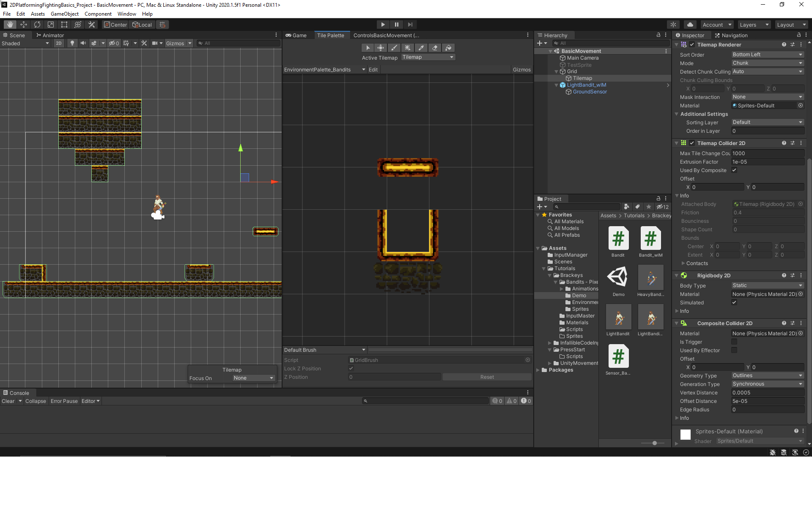Uncheck Simulated on the Rigidbody 2D
The width and height of the screenshot is (812, 531).
point(735,302)
